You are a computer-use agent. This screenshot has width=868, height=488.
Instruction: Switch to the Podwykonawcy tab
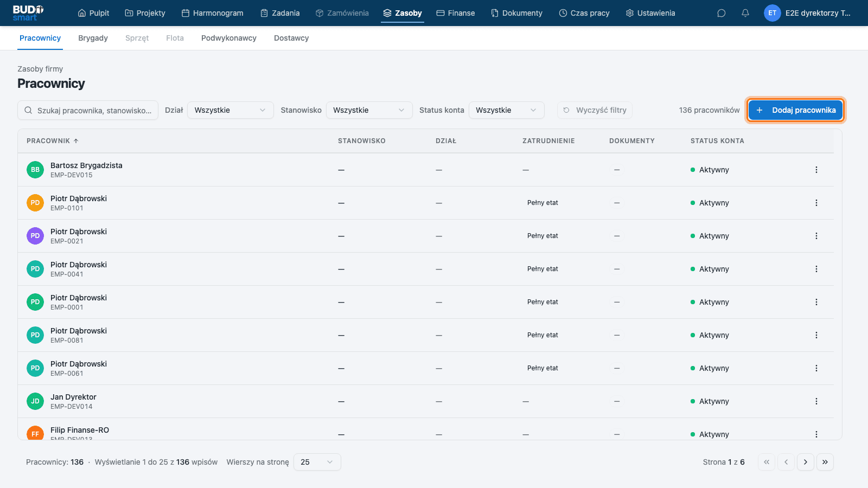point(229,38)
